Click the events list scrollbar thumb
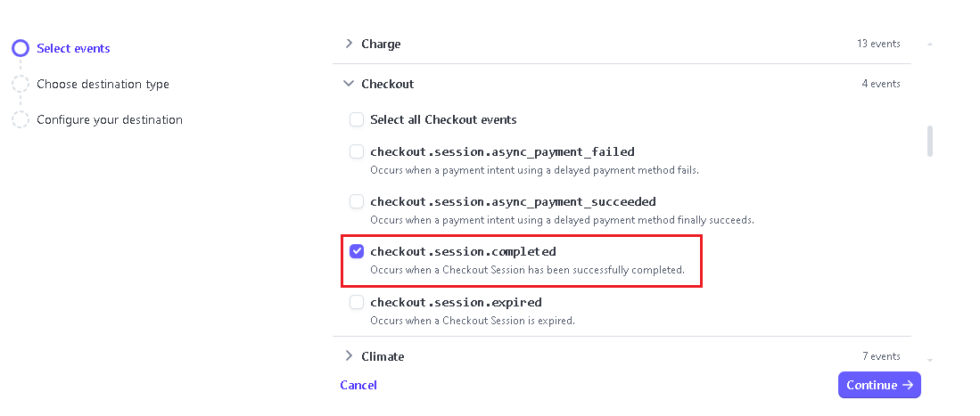980x416 pixels. tap(931, 141)
